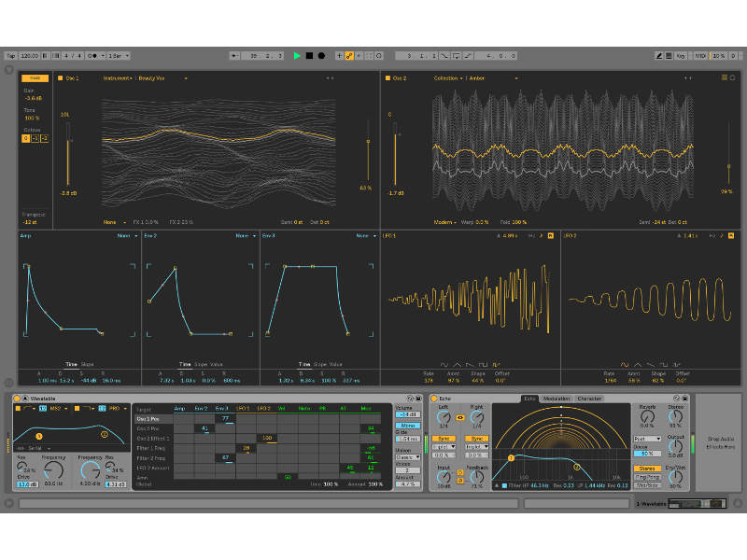Select the Filter 2 Freq matrix target row

[x=153, y=458]
